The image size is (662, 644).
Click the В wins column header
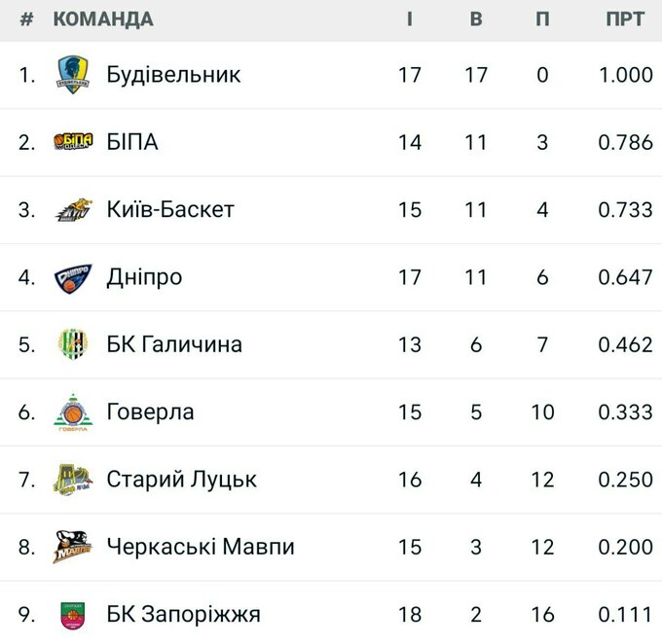point(476,19)
